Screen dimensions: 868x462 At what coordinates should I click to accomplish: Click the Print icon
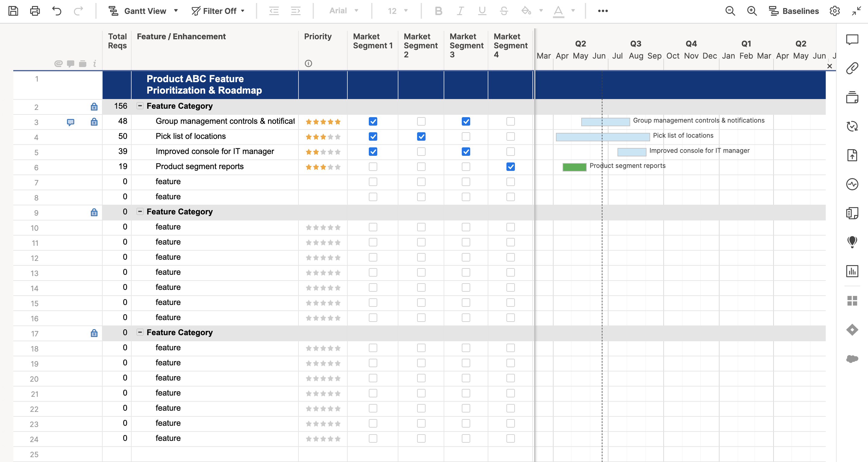(35, 11)
